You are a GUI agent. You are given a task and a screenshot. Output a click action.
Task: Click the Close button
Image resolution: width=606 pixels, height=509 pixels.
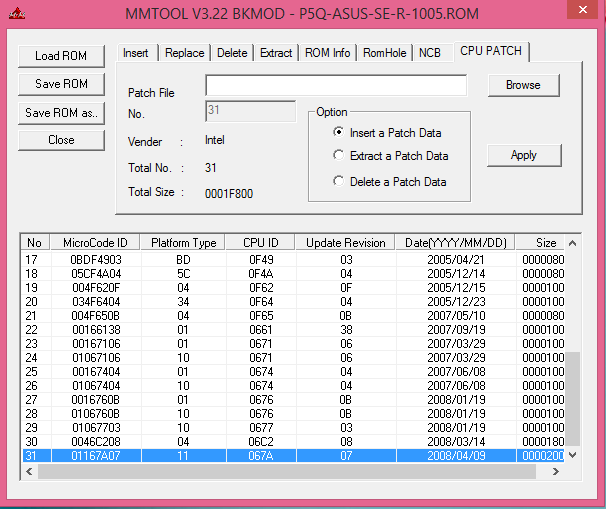(x=61, y=140)
